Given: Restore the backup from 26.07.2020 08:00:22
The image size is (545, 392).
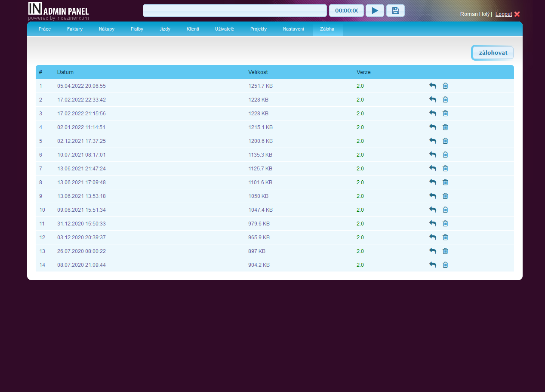Looking at the screenshot, I should point(433,251).
